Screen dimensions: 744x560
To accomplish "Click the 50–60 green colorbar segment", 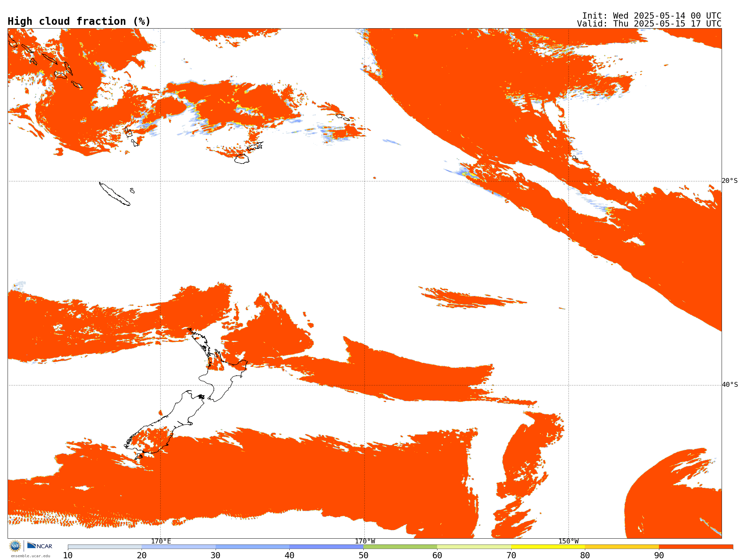I will (400, 547).
